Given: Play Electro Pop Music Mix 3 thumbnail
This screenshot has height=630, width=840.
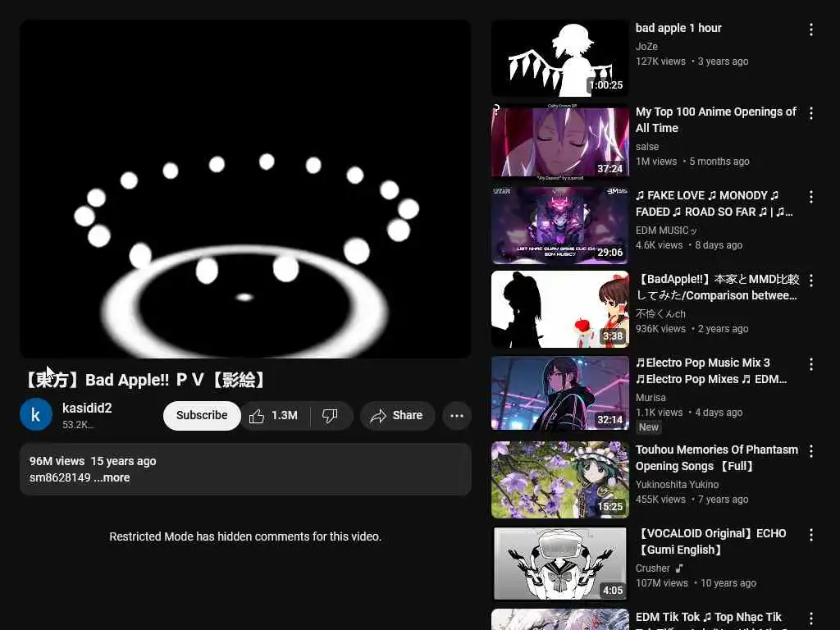Looking at the screenshot, I should 559,393.
